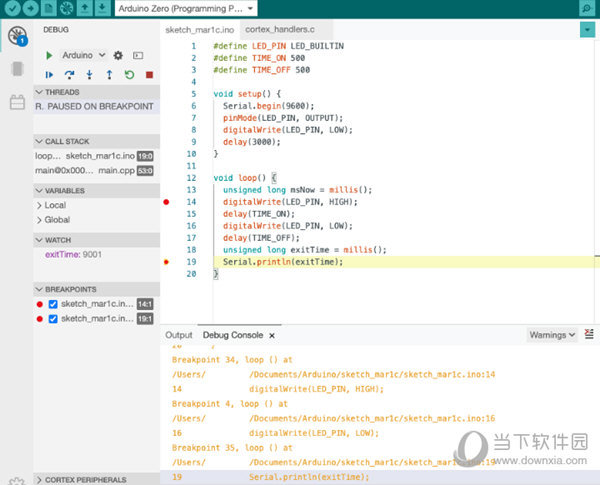Close the Debug Console tab
This screenshot has width=600, height=485.
coord(272,335)
